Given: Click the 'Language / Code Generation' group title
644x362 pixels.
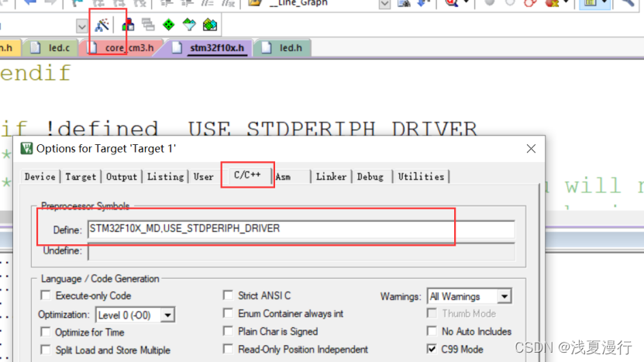Looking at the screenshot, I should (100, 278).
